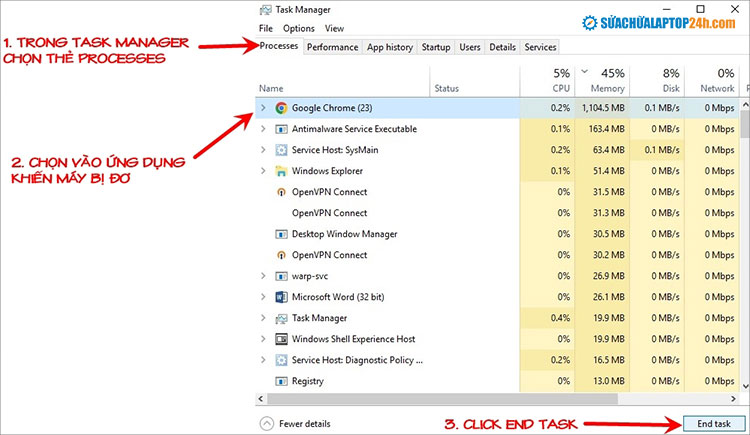Open the App history tab
This screenshot has height=435, width=750.
(x=390, y=47)
